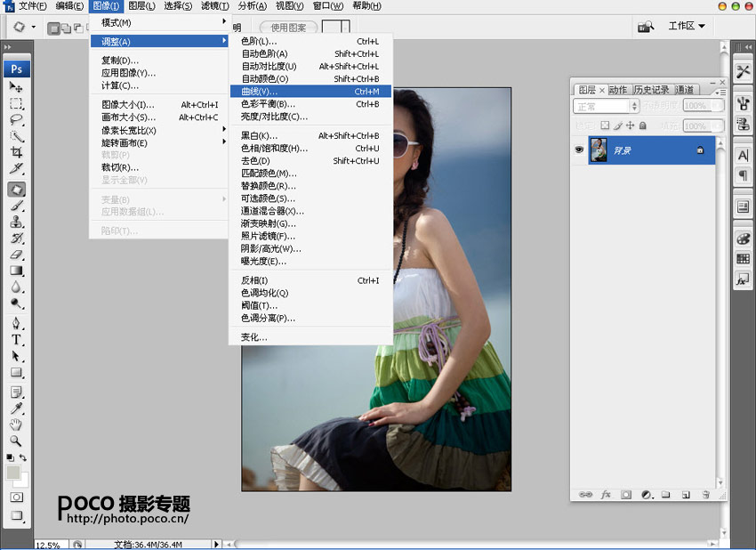Viewport: 756px width, 550px height.
Task: Click the delete layer trash icon
Action: click(705, 494)
